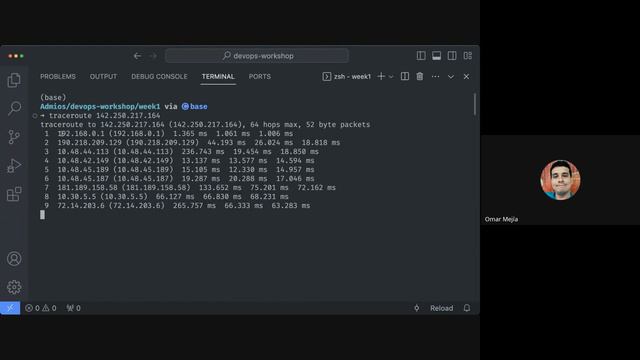640x360 pixels.
Task: Go forward with the navigation arrow
Action: coord(153,56)
